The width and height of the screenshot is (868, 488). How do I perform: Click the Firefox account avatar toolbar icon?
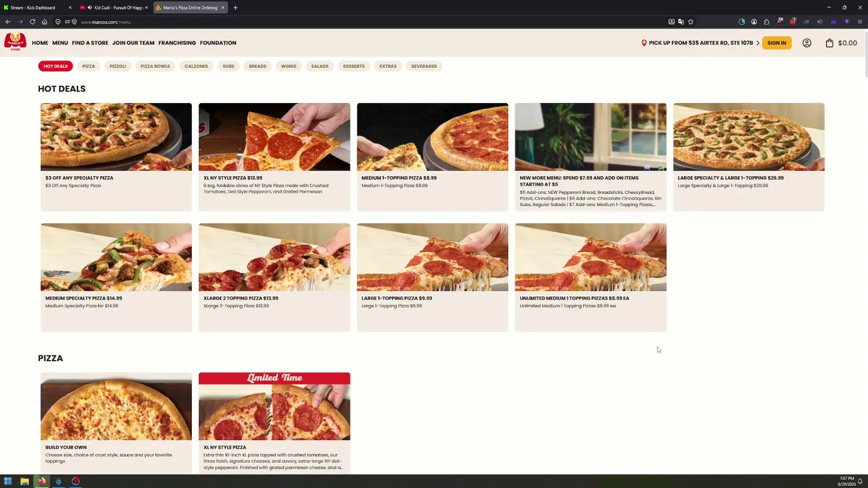(753, 22)
